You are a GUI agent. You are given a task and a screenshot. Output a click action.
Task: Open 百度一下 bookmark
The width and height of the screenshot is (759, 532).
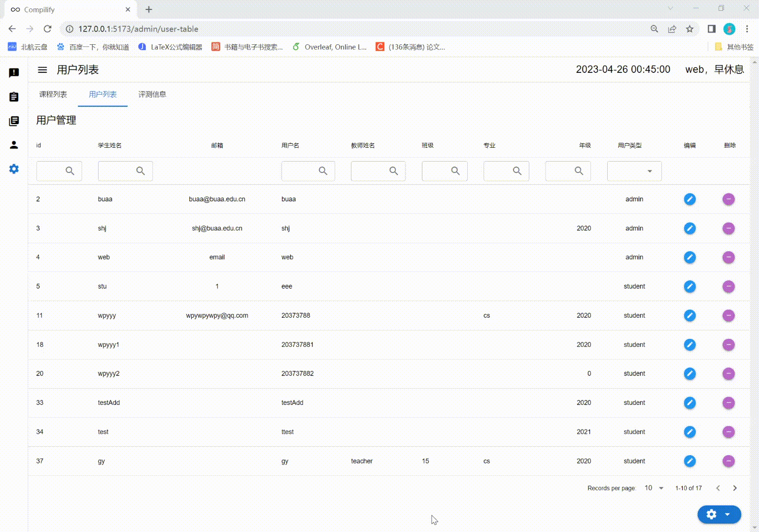tap(93, 47)
